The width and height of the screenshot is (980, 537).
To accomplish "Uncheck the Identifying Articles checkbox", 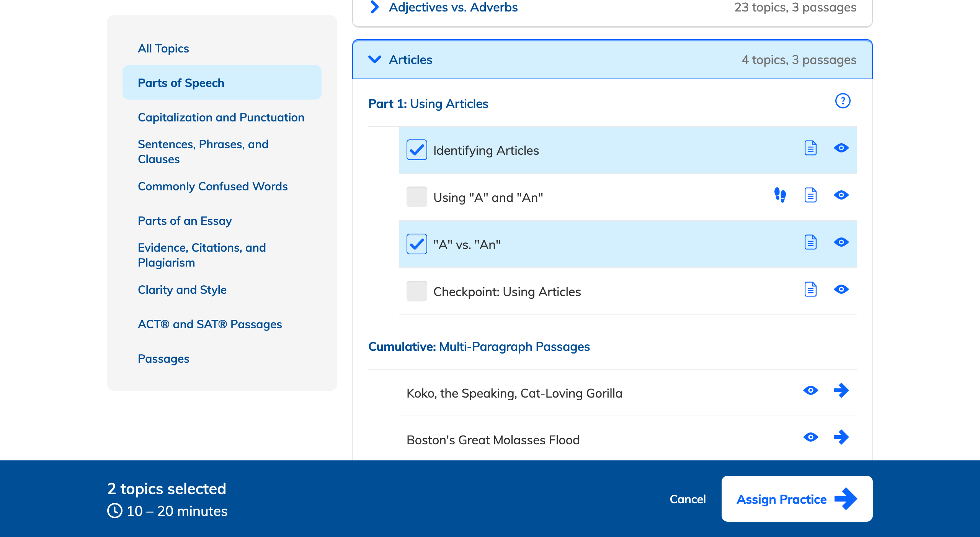I will point(416,150).
